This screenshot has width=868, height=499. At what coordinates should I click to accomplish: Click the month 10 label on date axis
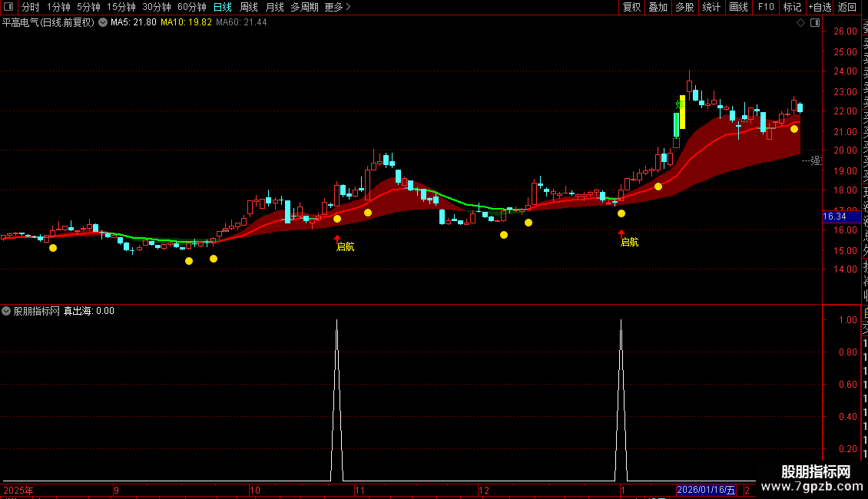coord(255,490)
